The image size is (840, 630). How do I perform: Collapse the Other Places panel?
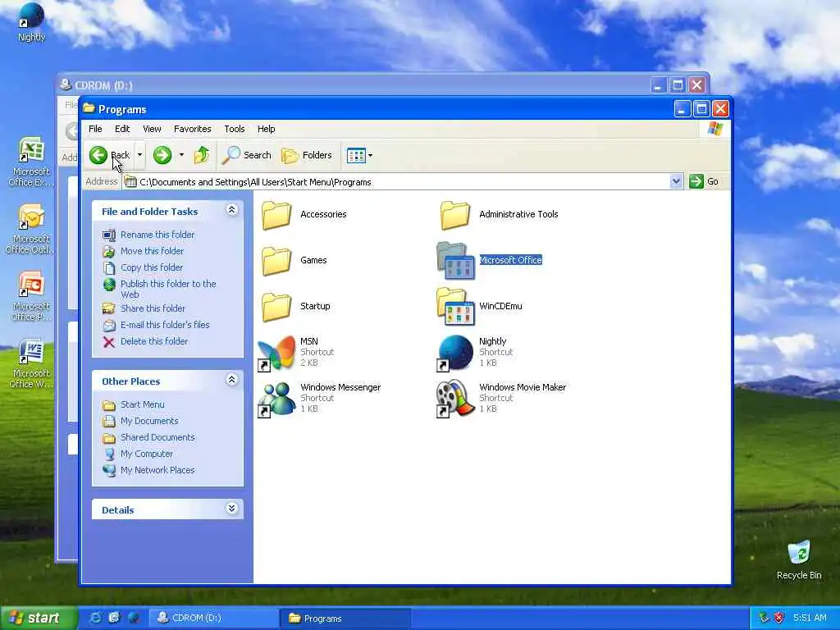[x=231, y=380]
